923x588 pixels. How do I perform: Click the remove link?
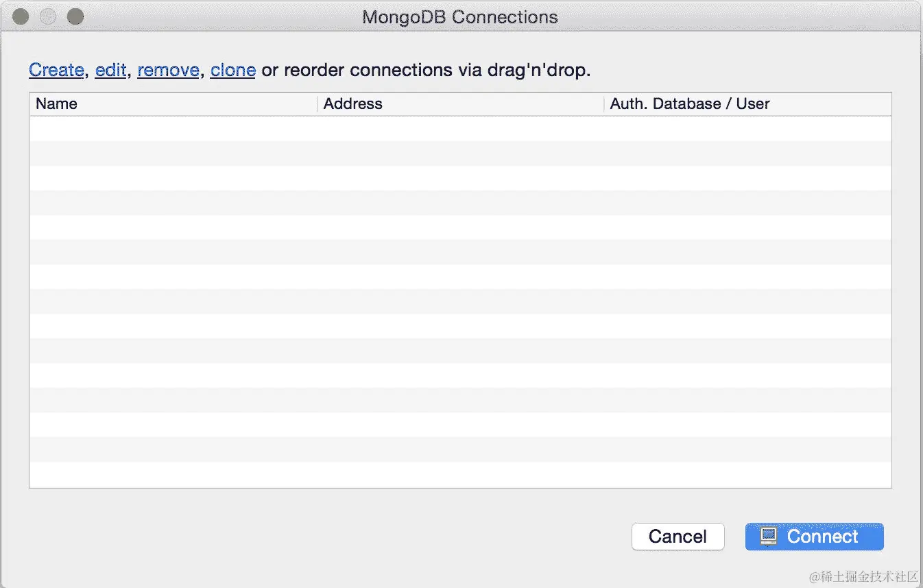(168, 70)
